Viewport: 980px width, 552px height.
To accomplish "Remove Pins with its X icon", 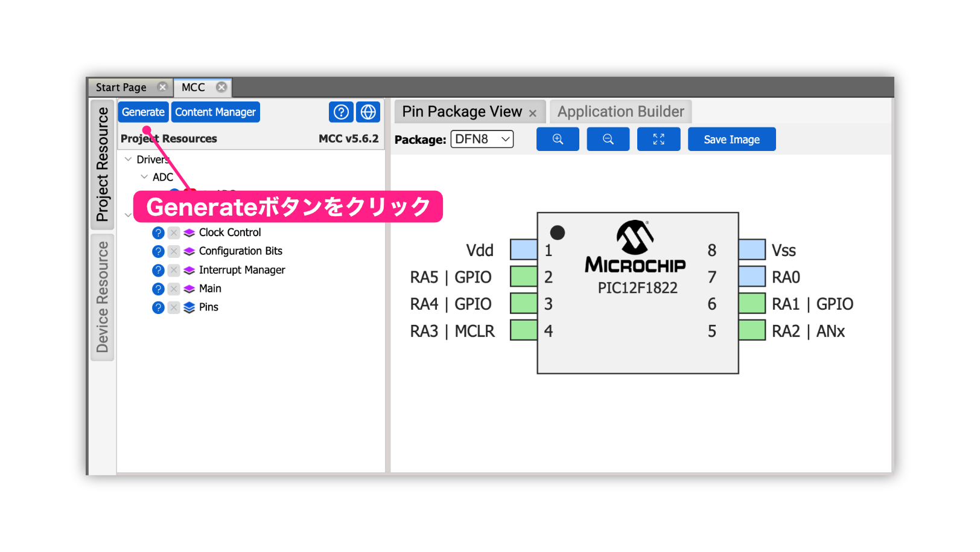I will (174, 308).
